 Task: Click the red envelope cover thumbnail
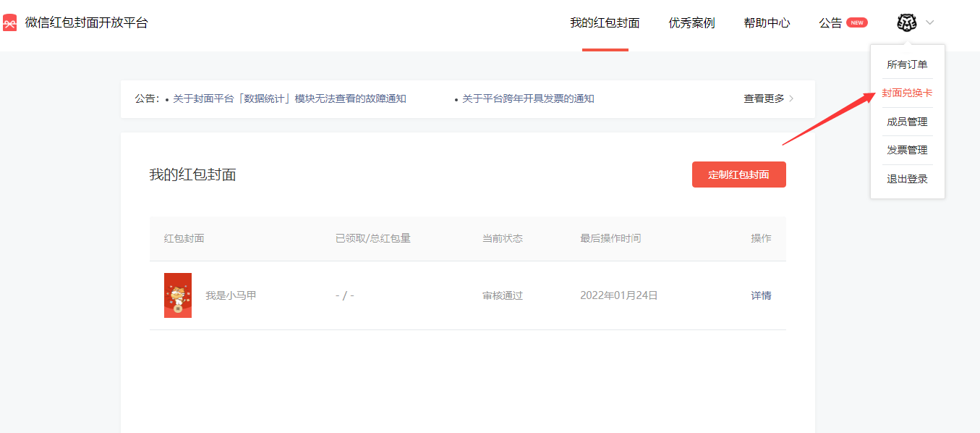click(x=178, y=295)
